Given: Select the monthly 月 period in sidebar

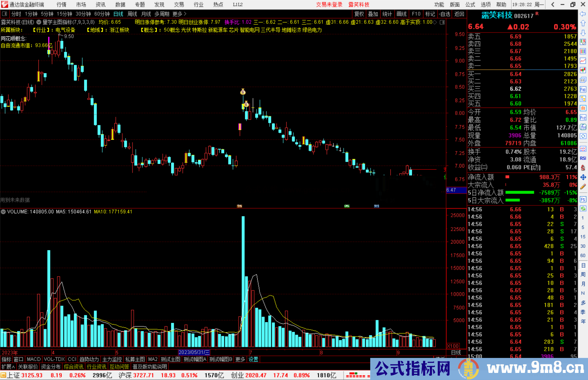Looking at the screenshot, I should pos(583,284).
